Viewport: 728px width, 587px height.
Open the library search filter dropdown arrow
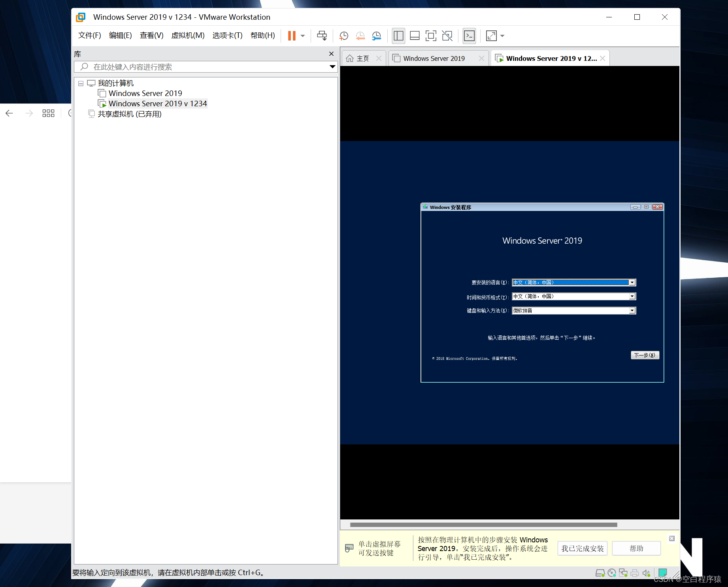pos(332,67)
